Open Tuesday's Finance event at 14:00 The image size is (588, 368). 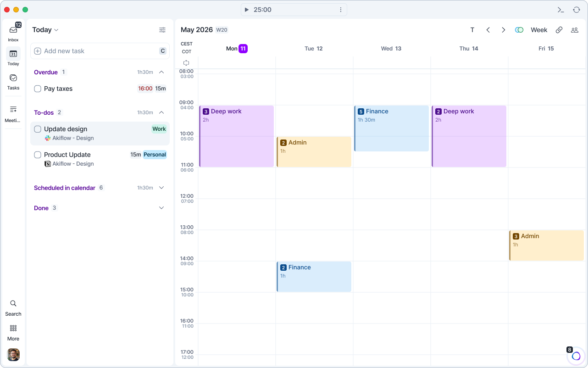point(314,277)
